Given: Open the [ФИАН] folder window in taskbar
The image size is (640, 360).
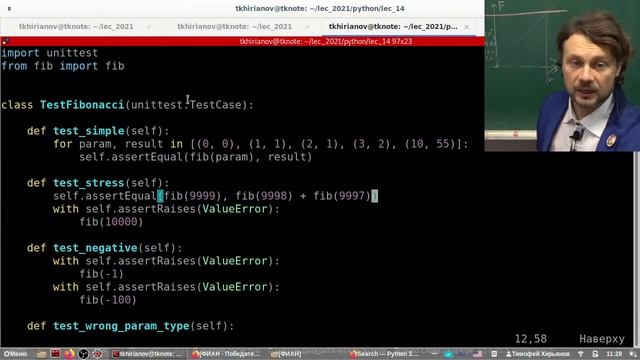Looking at the screenshot, I should tap(286, 354).
